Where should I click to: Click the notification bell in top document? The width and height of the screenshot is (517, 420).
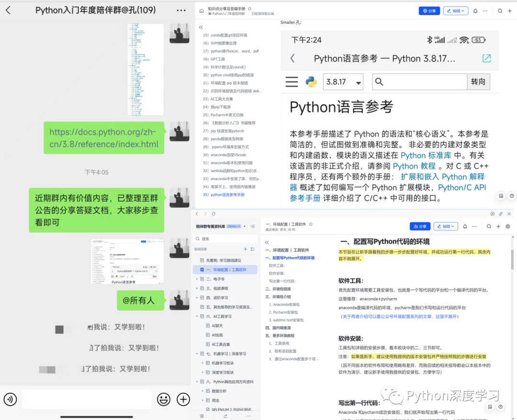475,11
